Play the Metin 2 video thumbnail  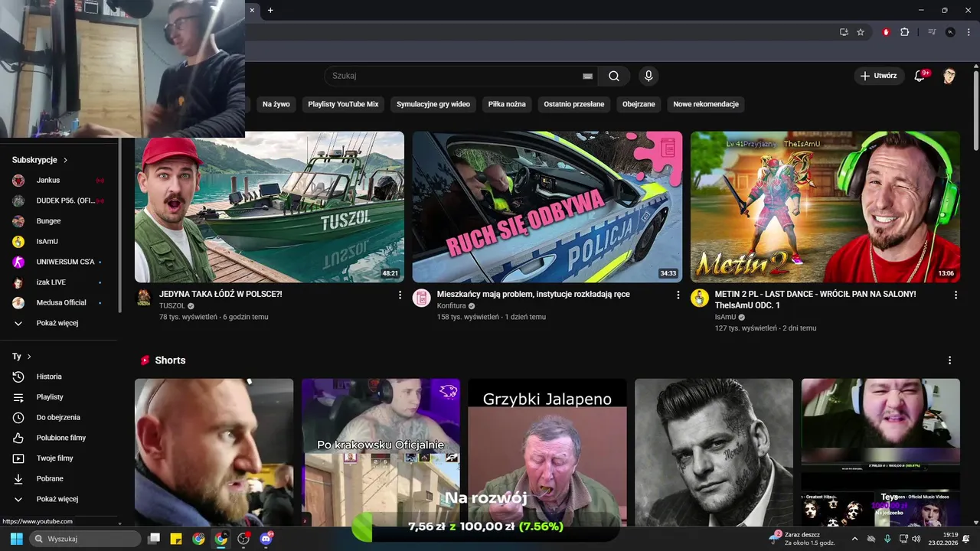(825, 207)
